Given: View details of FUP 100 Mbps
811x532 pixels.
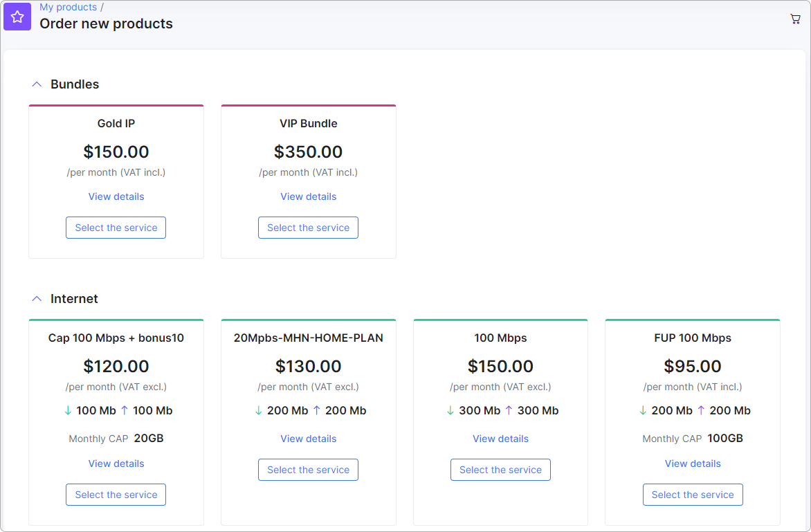Looking at the screenshot, I should tap(693, 464).
